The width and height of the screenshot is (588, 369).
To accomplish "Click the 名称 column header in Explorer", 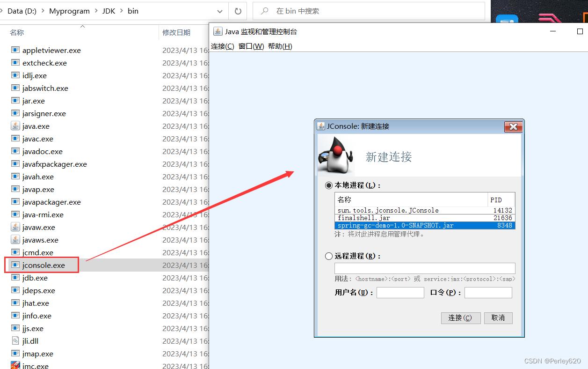I will click(x=17, y=32).
